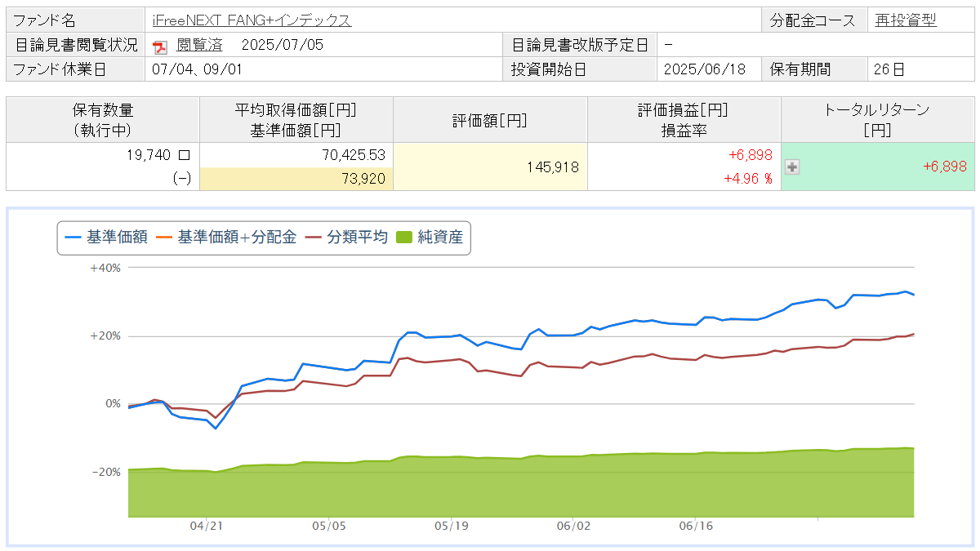This screenshot has height=551, width=980.
Task: Click the 投資開始日 label cell
Action: 581,69
